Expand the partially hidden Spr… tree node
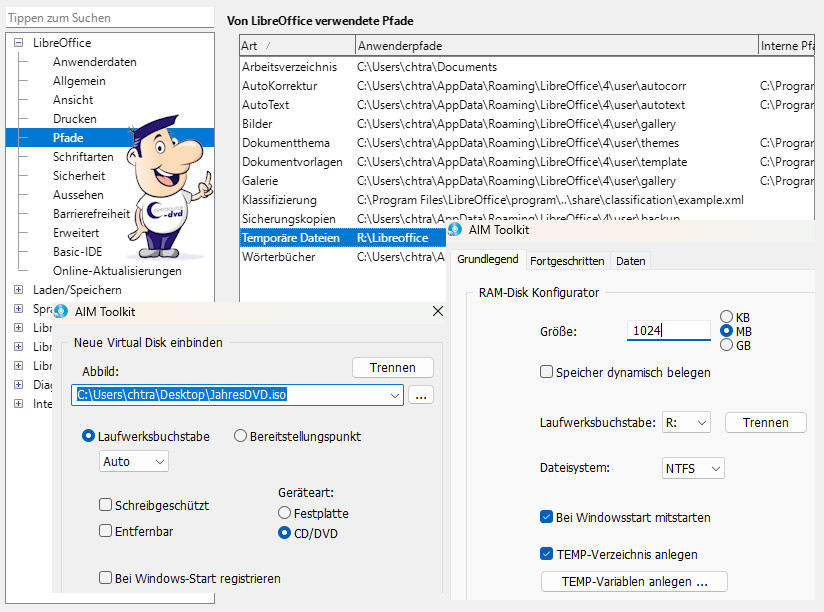This screenshot has width=824, height=612. (x=18, y=308)
